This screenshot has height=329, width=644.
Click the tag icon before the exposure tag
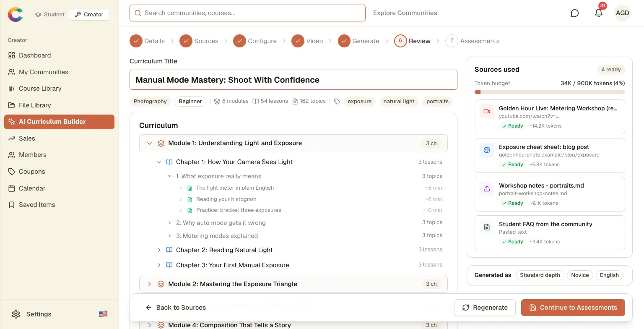coord(337,101)
